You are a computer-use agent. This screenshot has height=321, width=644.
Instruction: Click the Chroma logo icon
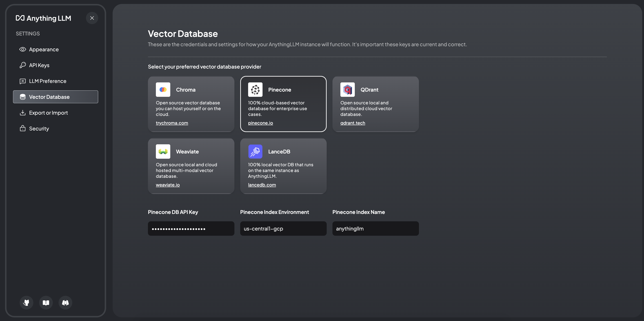pos(163,90)
